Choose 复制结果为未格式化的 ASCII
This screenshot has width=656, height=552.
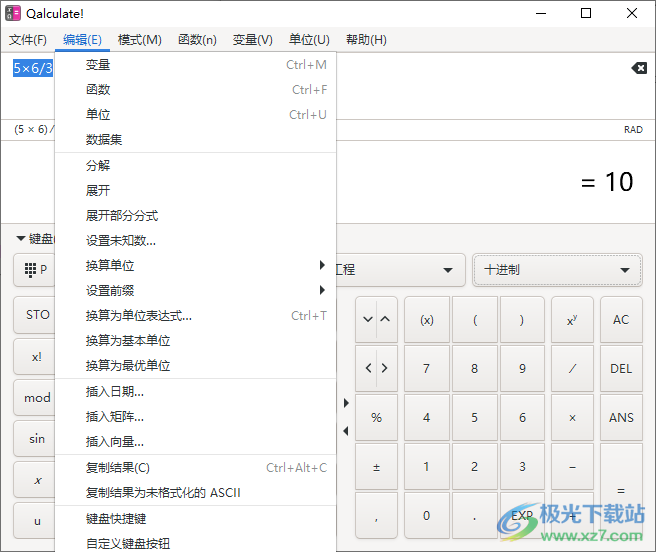196,493
